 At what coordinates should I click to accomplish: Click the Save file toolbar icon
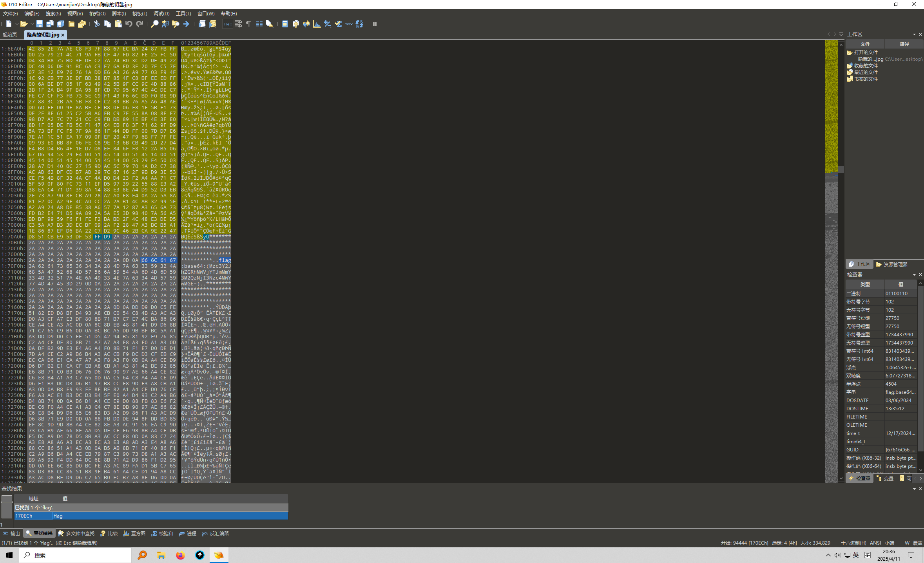tap(39, 24)
